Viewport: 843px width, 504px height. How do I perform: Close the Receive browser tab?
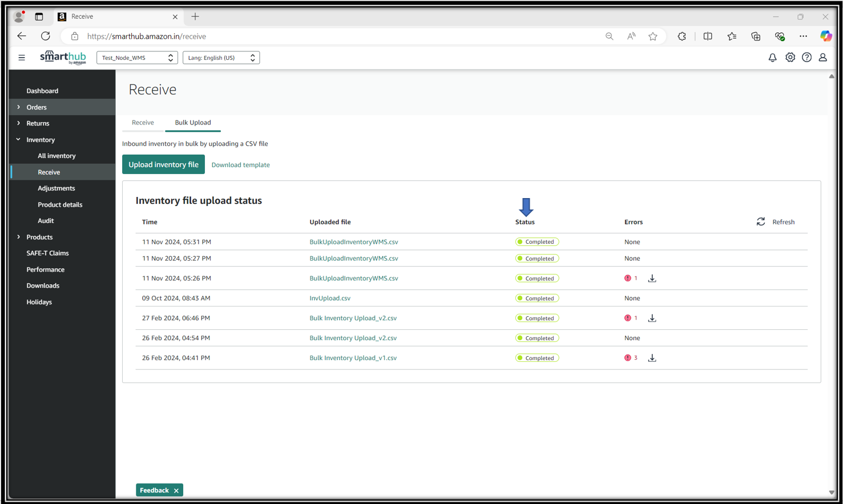(175, 17)
